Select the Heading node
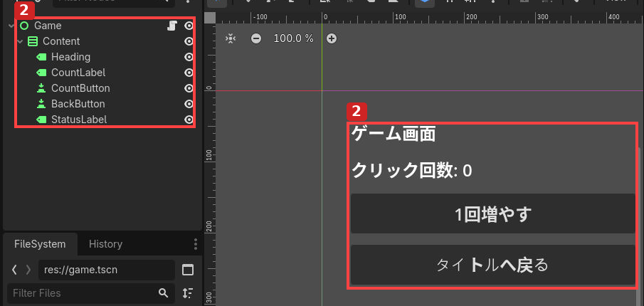 coord(70,57)
